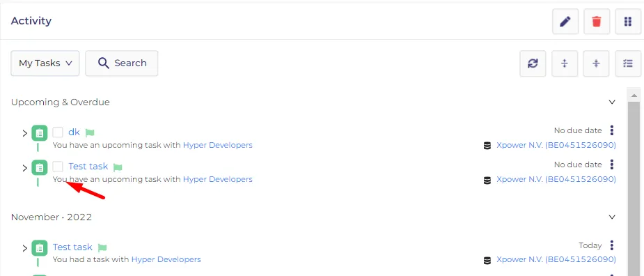Expand the November Test task row
644x276 pixels.
[24, 248]
